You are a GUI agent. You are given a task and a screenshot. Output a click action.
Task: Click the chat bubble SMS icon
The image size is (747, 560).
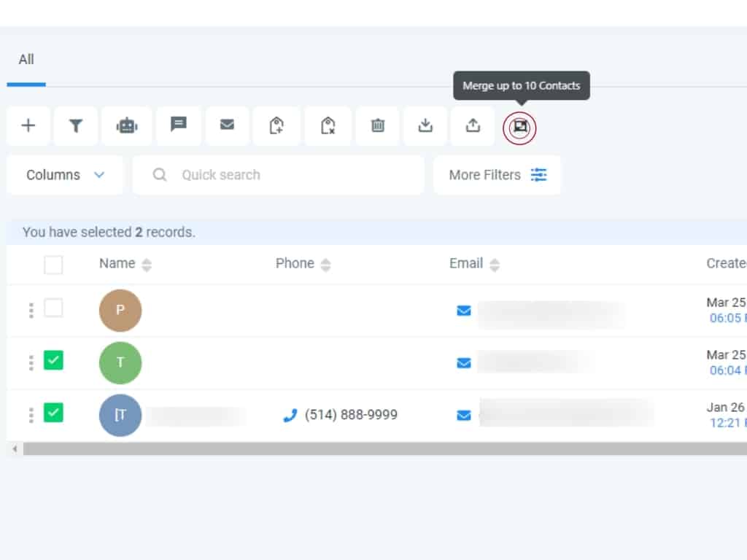click(x=179, y=125)
